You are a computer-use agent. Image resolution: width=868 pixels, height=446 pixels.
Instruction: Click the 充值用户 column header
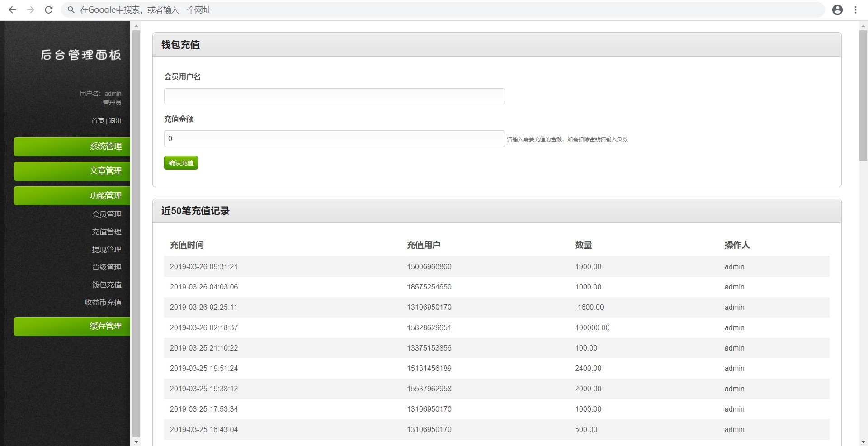424,245
